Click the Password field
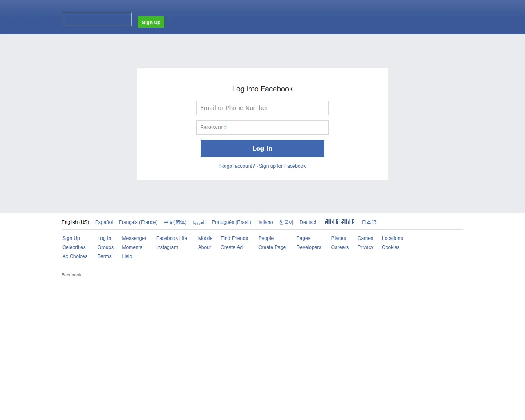Image resolution: width=525 pixels, height=420 pixels. pyautogui.click(x=262, y=127)
